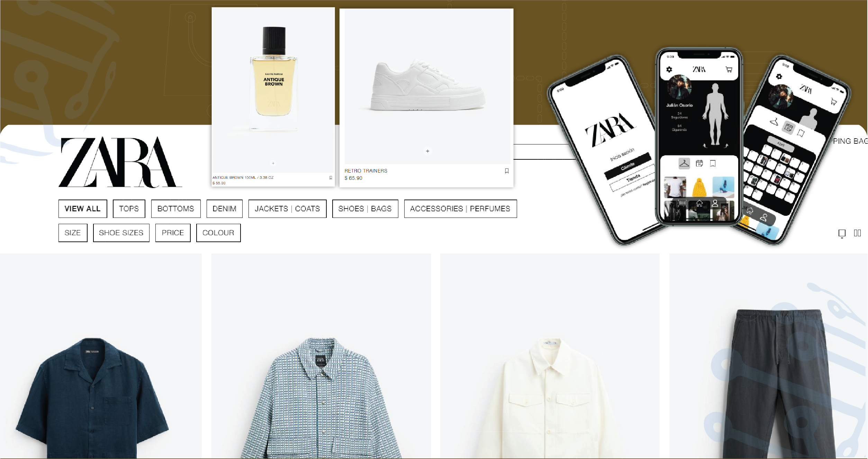
Task: Select the wishlist heart icon on Retro Trainers
Action: pyautogui.click(x=507, y=171)
